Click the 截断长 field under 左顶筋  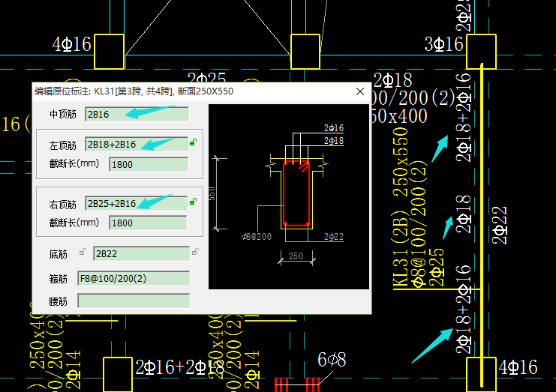tap(147, 164)
